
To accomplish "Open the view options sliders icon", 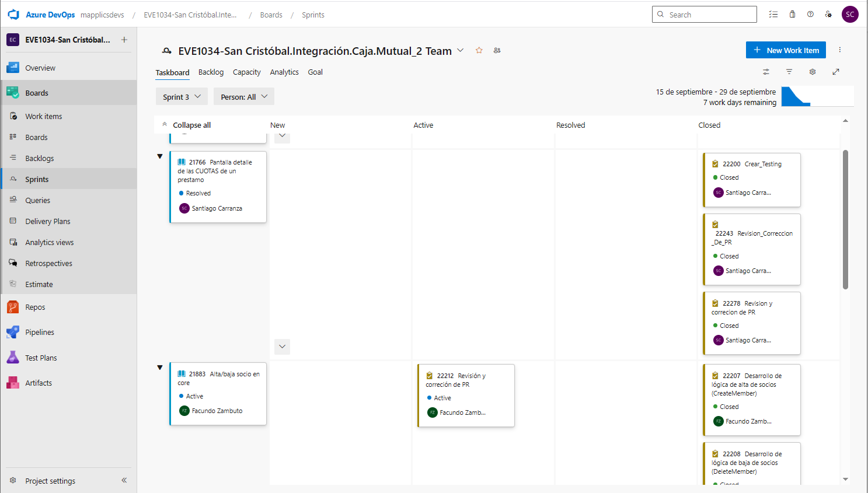I will (x=766, y=72).
